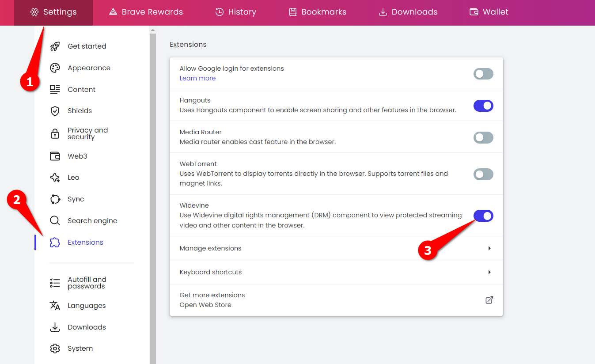Open the Wallet tab
The image size is (595, 364).
point(489,12)
